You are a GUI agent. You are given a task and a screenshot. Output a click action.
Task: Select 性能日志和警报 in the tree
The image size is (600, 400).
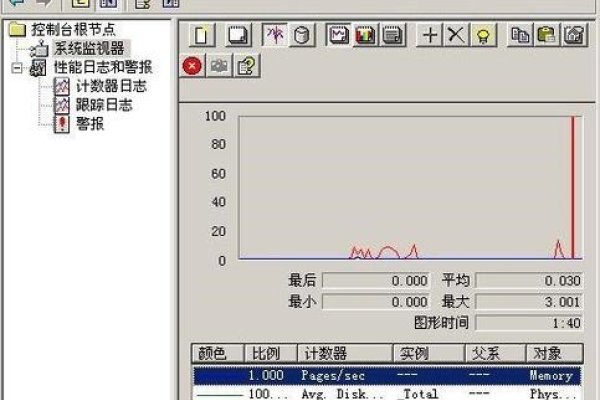[x=103, y=67]
